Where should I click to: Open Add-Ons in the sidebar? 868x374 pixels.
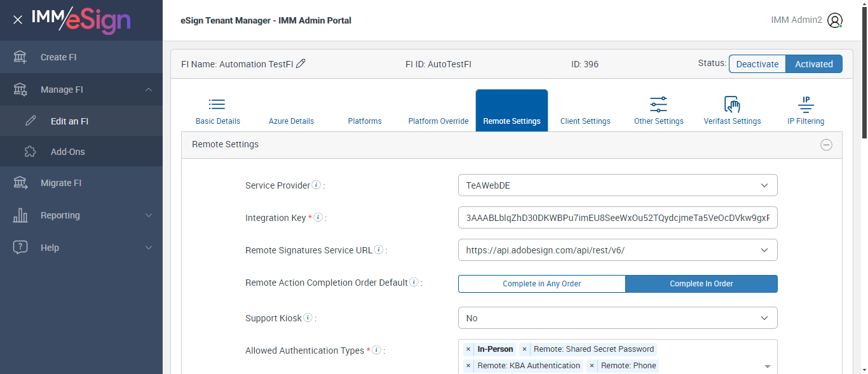coord(67,152)
